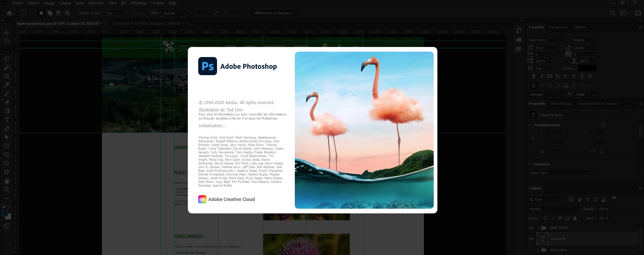The height and width of the screenshot is (255, 644).
Task: Select the Rectangular Marquee tool in toolbox
Action: pyautogui.click(x=7, y=50)
